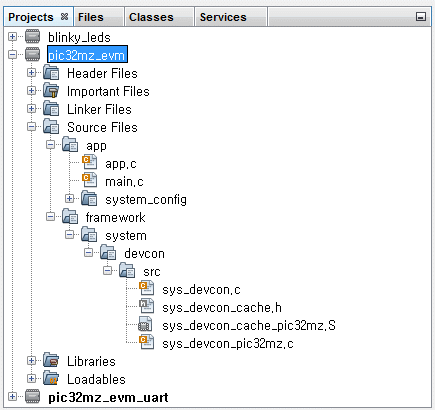
Task: Expand the Loadables node
Action: (x=31, y=378)
